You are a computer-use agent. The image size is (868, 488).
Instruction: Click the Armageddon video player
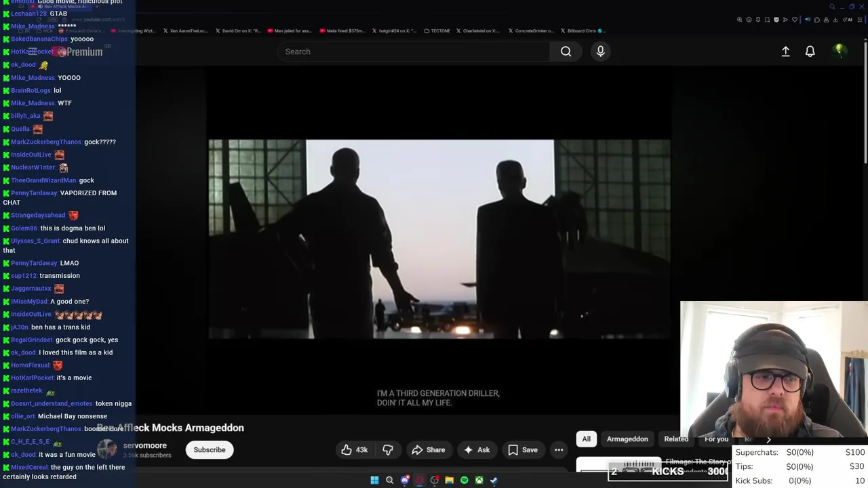[x=439, y=239]
